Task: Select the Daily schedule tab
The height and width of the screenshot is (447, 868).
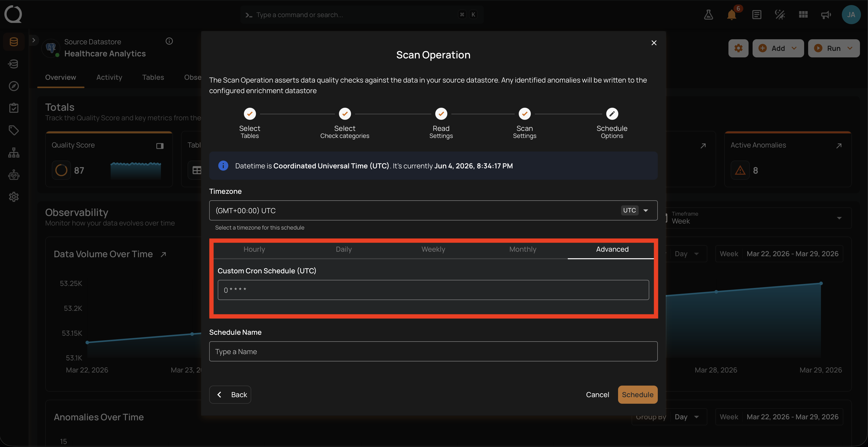Action: [344, 249]
